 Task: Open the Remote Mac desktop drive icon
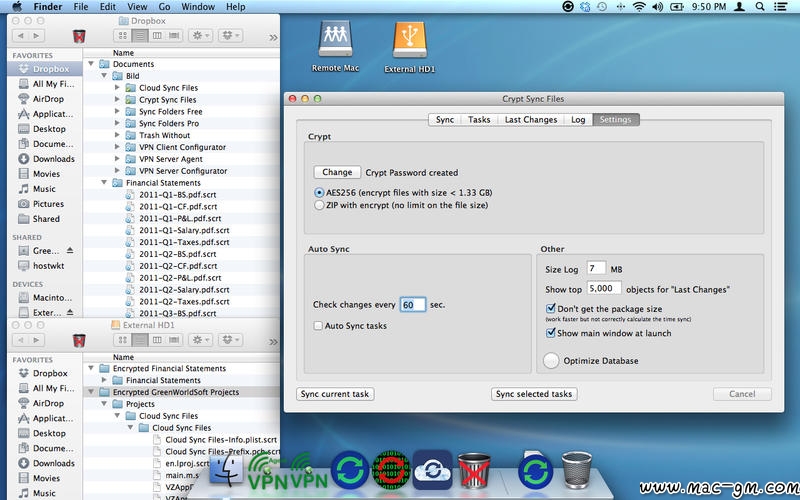(x=335, y=39)
